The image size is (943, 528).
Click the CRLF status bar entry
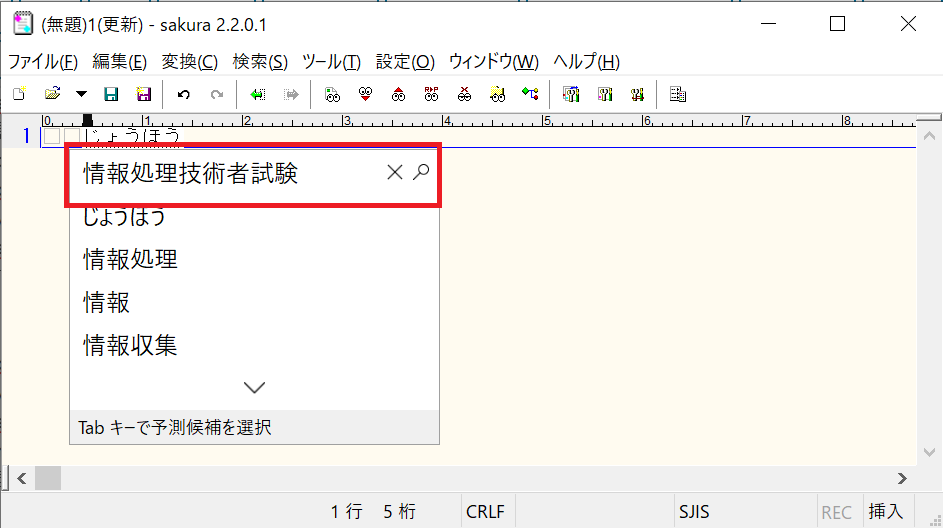(x=485, y=512)
